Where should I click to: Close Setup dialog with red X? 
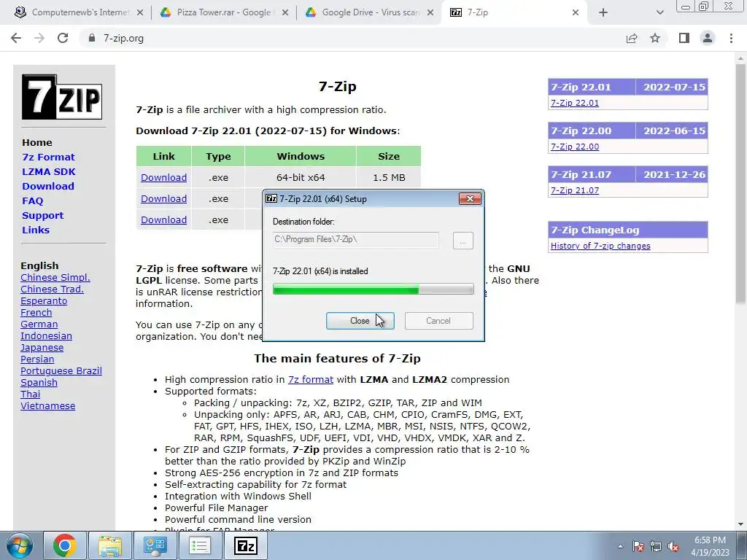pos(470,198)
